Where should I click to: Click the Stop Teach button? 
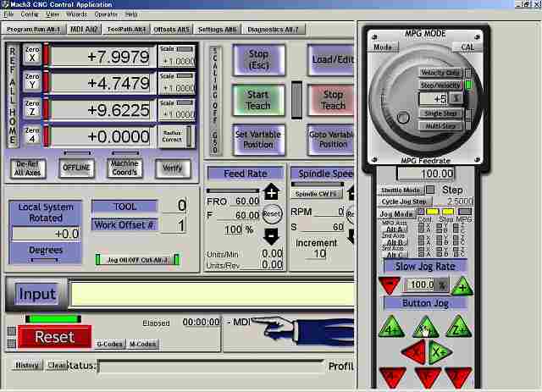click(331, 100)
